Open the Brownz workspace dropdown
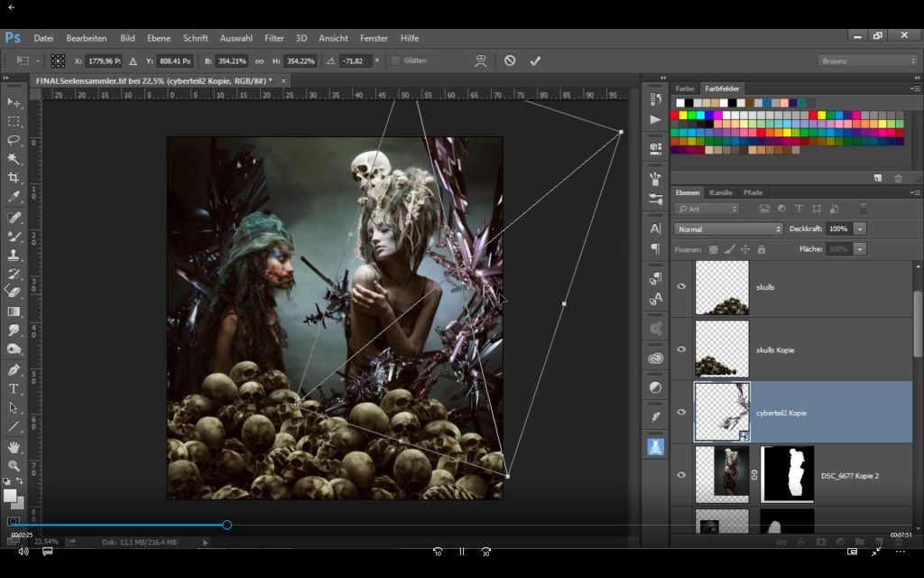The image size is (924, 578). (x=868, y=61)
